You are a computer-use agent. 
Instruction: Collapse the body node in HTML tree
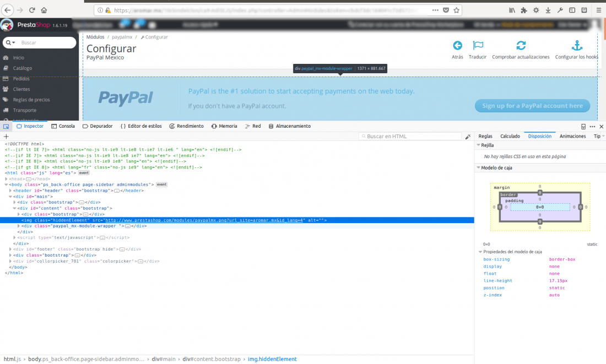click(x=6, y=184)
